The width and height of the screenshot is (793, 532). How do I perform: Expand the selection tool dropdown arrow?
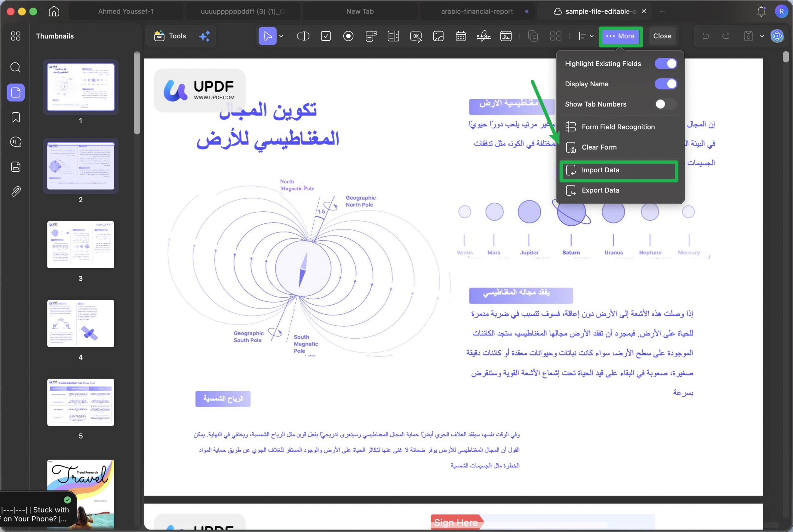point(281,36)
